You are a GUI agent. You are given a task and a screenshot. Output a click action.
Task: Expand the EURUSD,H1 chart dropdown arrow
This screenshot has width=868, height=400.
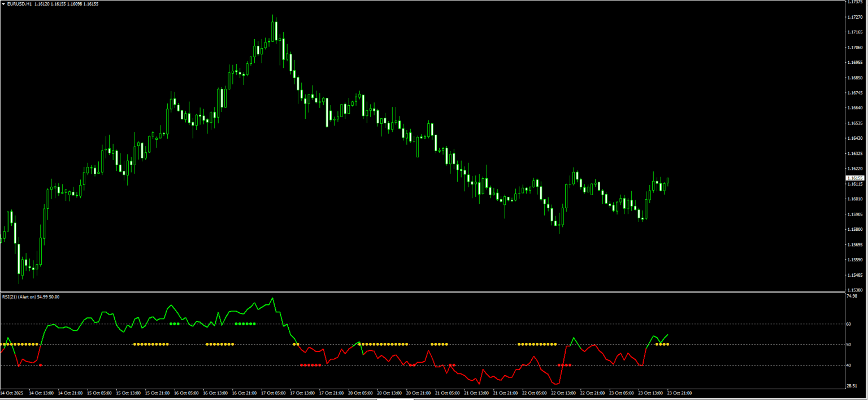(x=3, y=3)
